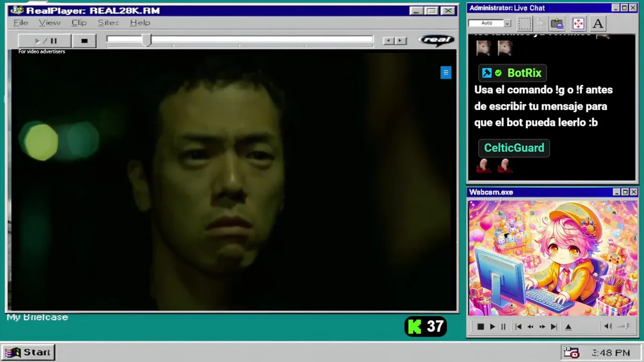Stop the Webcam.exe player
Viewport: 644px width, 362px height.
point(480,327)
